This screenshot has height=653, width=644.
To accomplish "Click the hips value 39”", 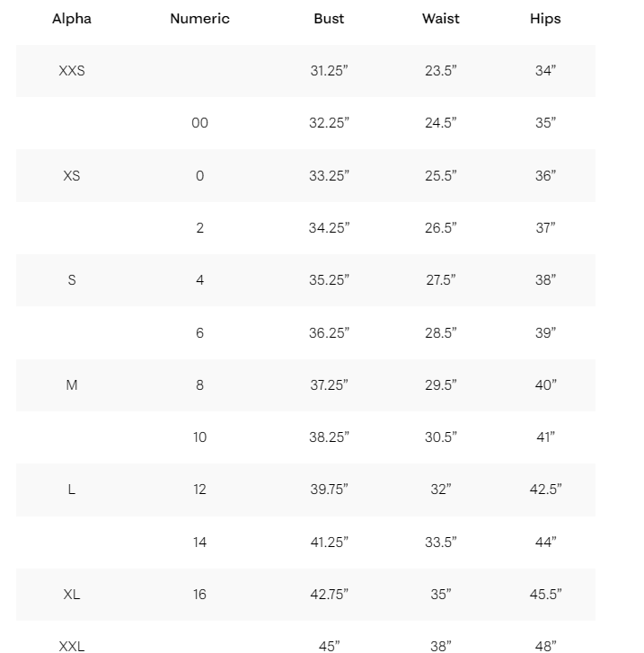I will [x=545, y=333].
